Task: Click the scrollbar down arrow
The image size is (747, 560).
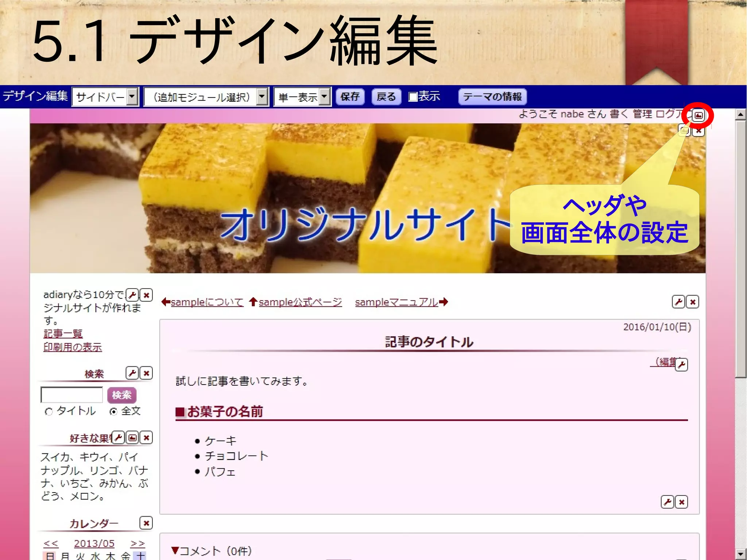Action: (x=740, y=554)
